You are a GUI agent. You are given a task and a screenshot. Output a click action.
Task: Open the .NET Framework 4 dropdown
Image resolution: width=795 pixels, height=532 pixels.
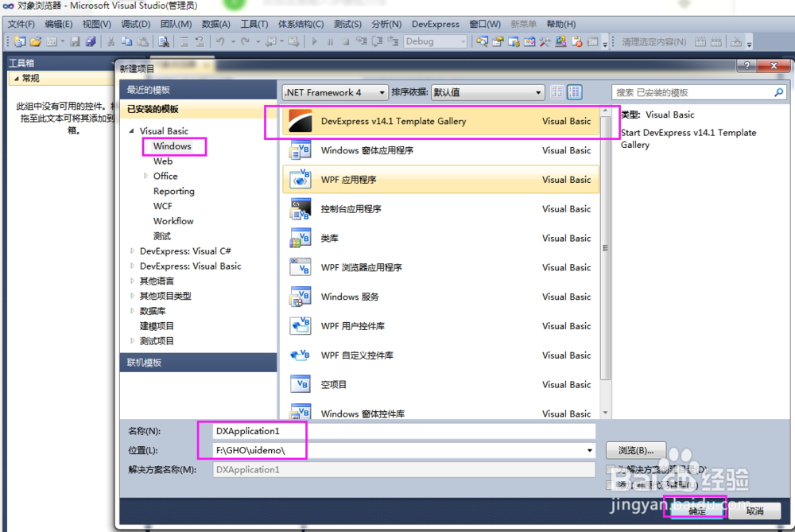[335, 92]
